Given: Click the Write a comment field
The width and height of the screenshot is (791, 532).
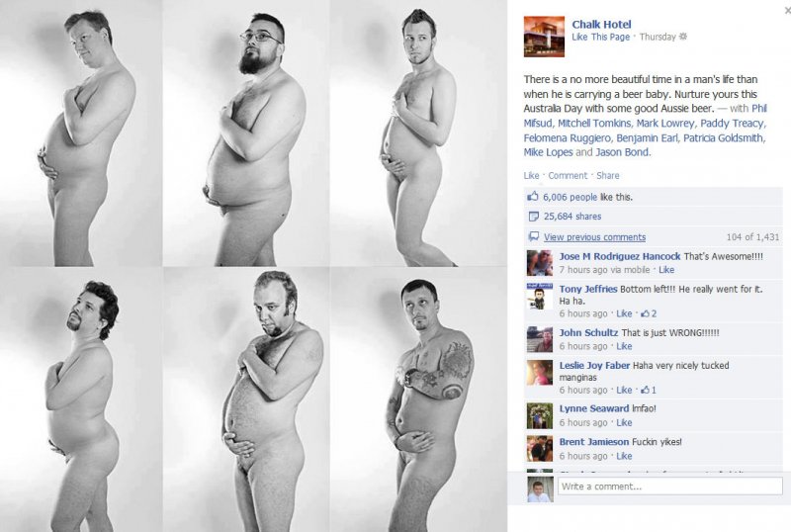Looking at the screenshot, I should [670, 487].
